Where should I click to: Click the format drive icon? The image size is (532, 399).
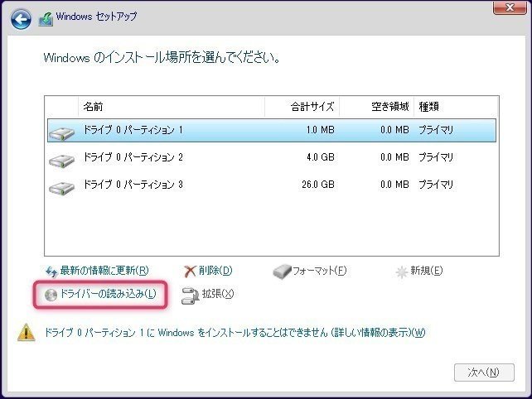click(x=282, y=272)
